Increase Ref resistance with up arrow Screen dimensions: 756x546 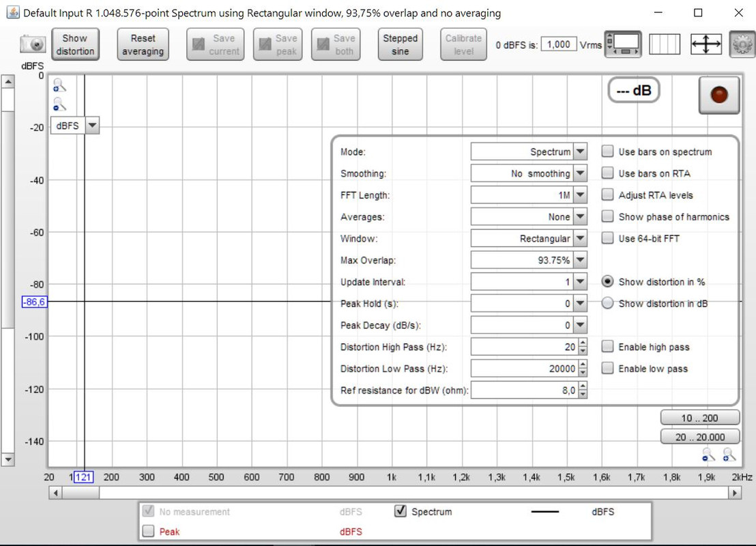(x=583, y=387)
